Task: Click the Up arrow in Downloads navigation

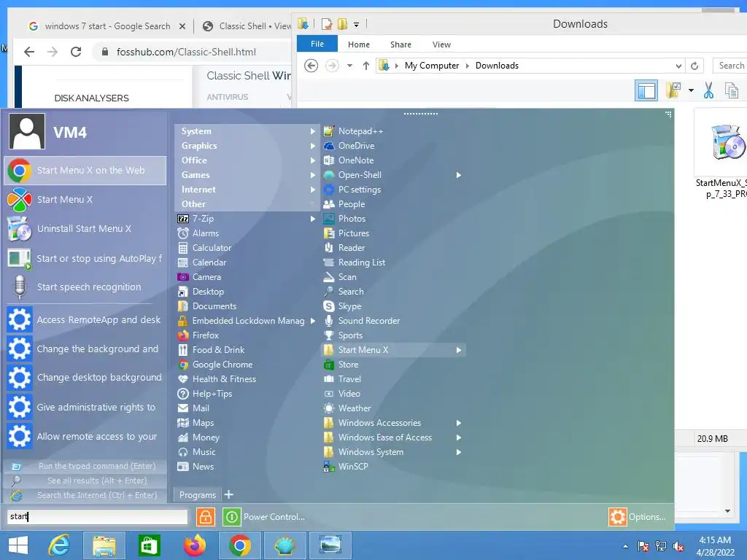Action: [x=366, y=66]
